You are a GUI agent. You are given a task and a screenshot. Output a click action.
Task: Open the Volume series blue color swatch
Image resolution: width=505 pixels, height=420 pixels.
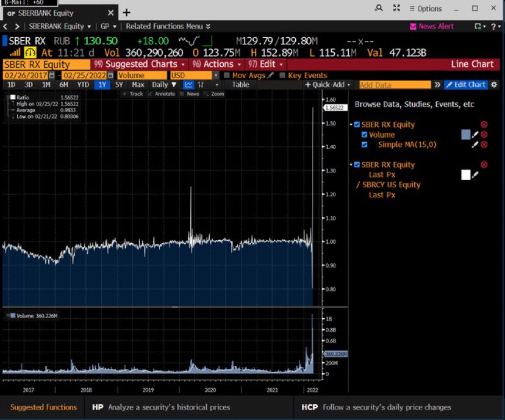point(465,135)
